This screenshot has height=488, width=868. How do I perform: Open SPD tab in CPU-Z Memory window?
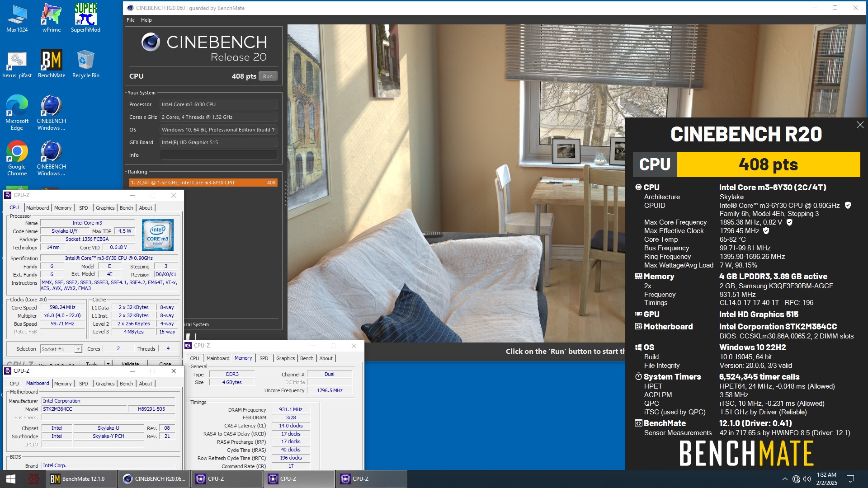click(264, 358)
